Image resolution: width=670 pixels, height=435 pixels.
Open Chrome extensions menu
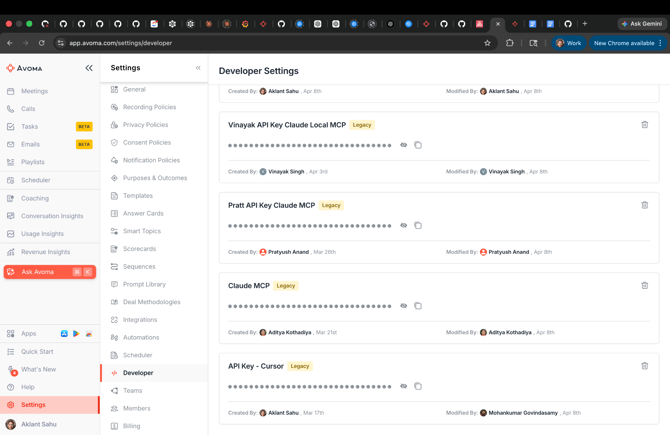[x=510, y=43]
